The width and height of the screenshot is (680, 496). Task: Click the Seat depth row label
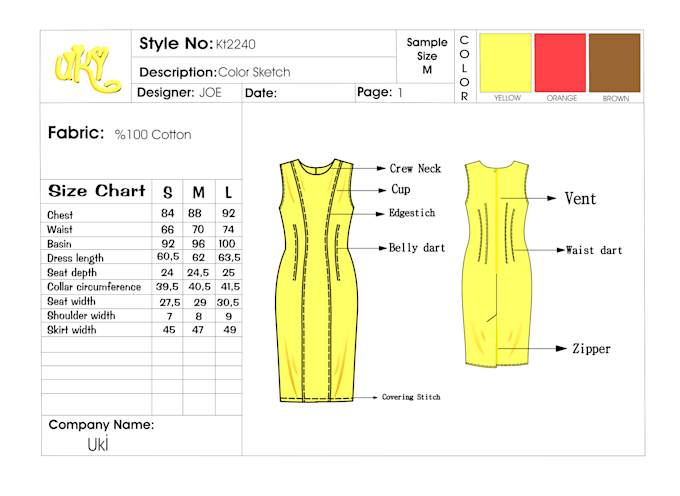[72, 273]
